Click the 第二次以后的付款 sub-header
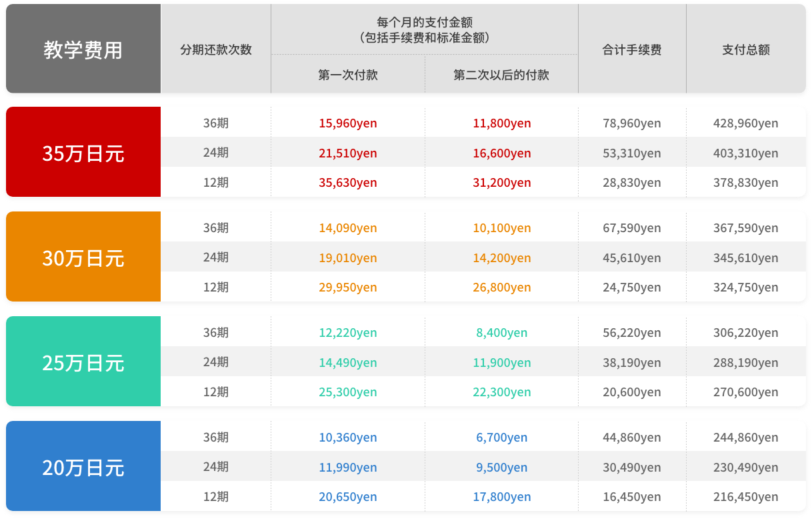The height and width of the screenshot is (519, 812). [x=501, y=75]
